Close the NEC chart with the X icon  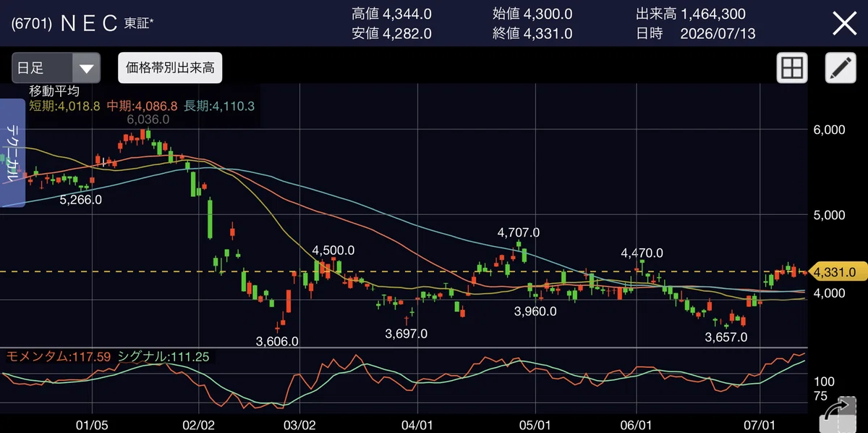[844, 23]
